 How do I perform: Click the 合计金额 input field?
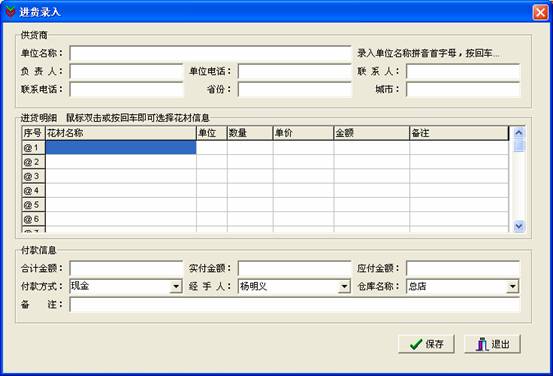pos(126,269)
